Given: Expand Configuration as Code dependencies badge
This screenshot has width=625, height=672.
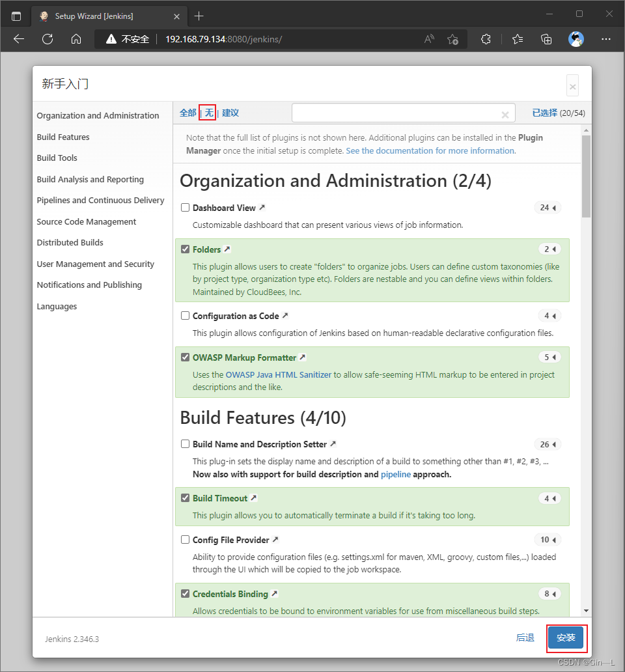Looking at the screenshot, I should pyautogui.click(x=549, y=316).
